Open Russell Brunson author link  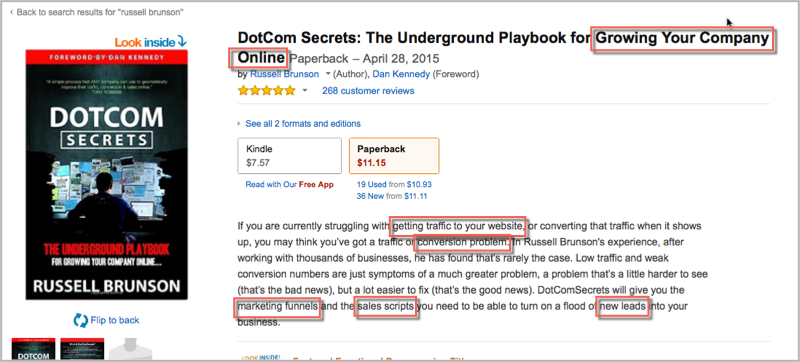pyautogui.click(x=284, y=74)
